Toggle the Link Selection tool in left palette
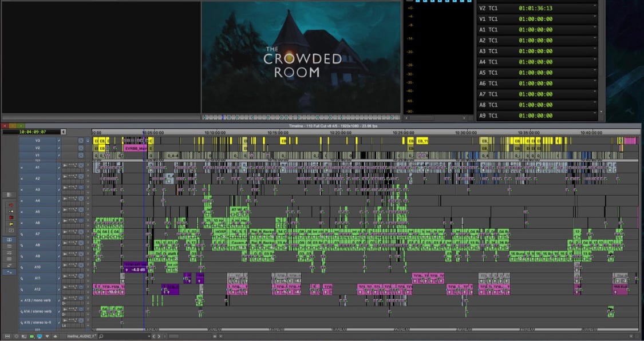Screen dimensions: 644x341 click(9, 240)
